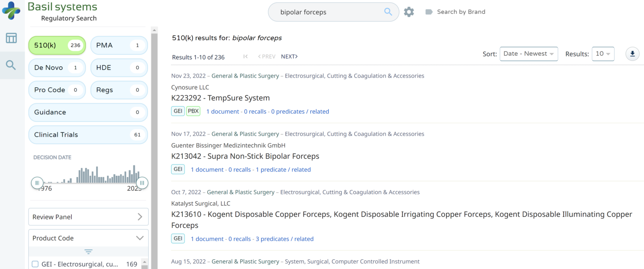Switch to the PMA results tab
This screenshot has width=644, height=269.
click(119, 45)
